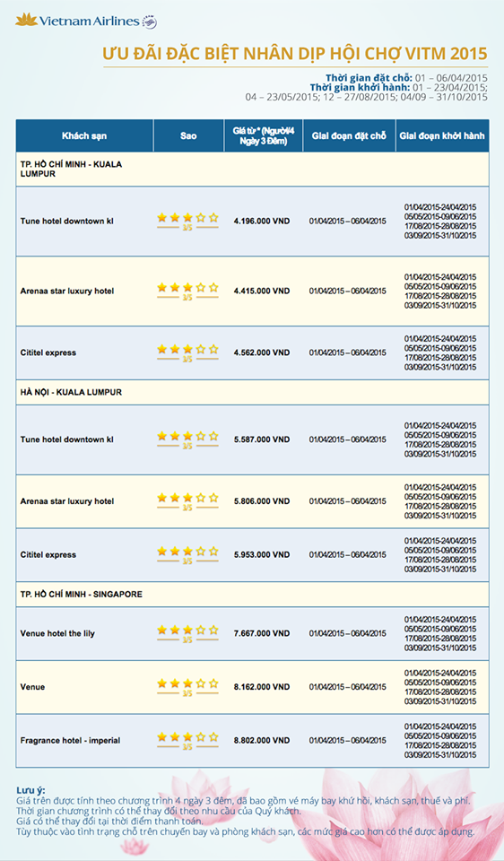Select the Sao column header
504x861 pixels.
click(x=188, y=135)
